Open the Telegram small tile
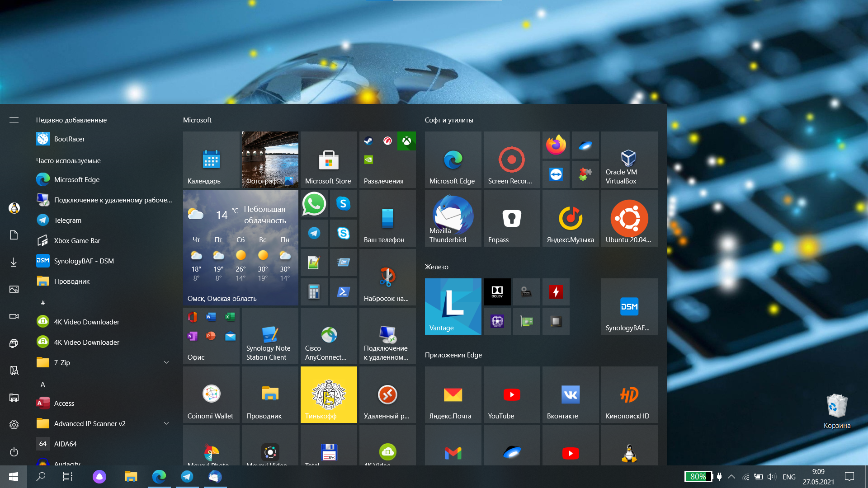 coord(314,233)
